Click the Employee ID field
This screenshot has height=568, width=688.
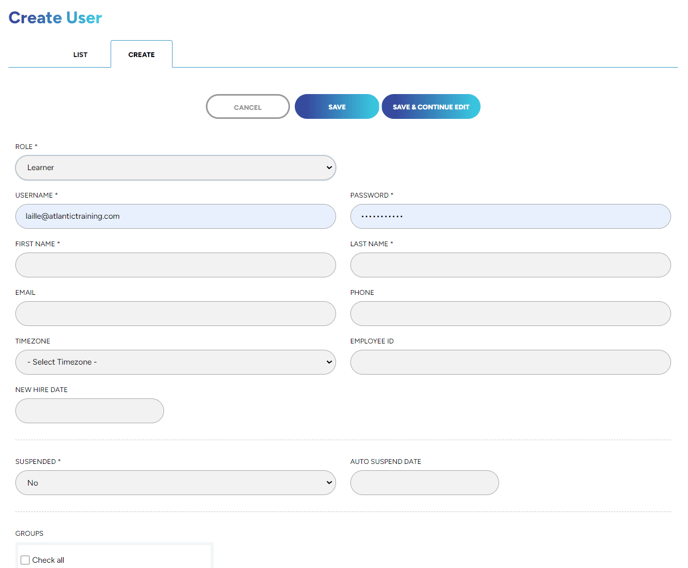(510, 362)
